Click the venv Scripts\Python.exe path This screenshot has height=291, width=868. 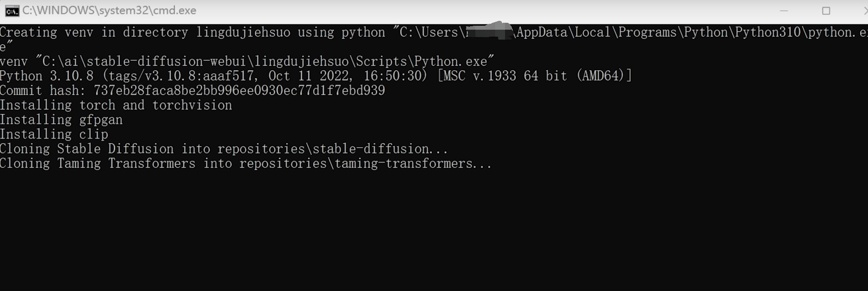coord(265,61)
